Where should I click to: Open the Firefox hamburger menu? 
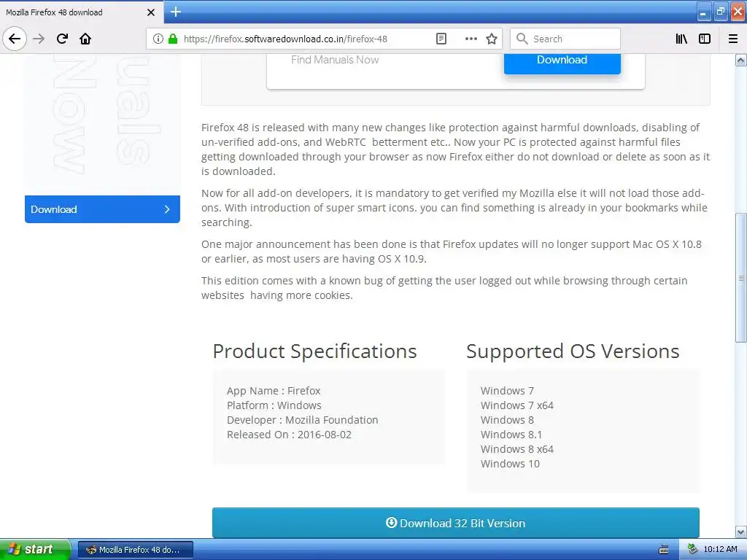pyautogui.click(x=732, y=39)
